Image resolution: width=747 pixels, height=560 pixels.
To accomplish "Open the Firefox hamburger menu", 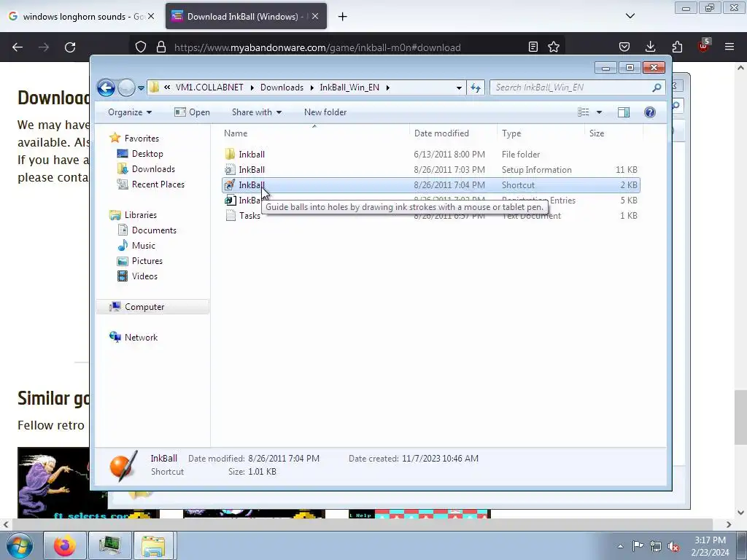I will (729, 47).
